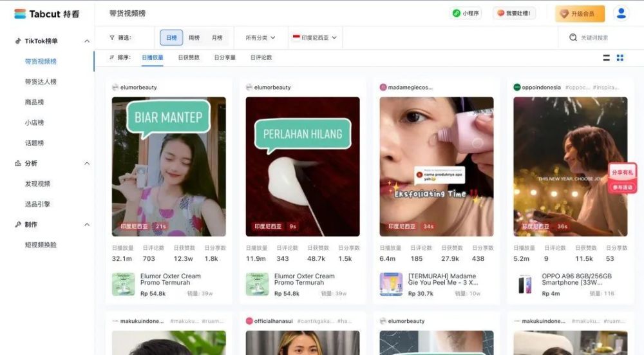Switch to grid view layout icon

pyautogui.click(x=620, y=57)
